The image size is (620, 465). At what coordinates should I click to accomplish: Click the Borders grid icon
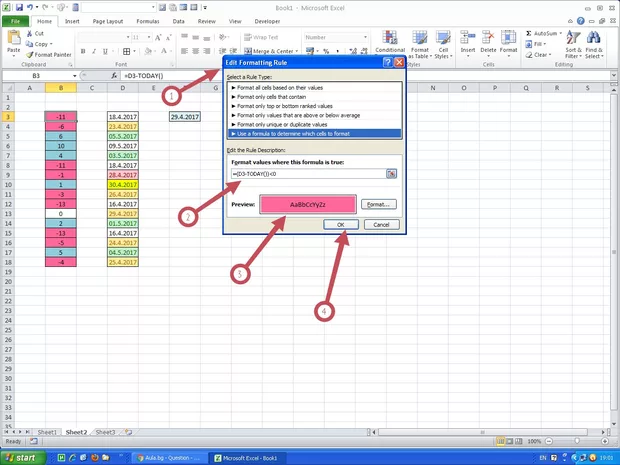click(x=127, y=51)
